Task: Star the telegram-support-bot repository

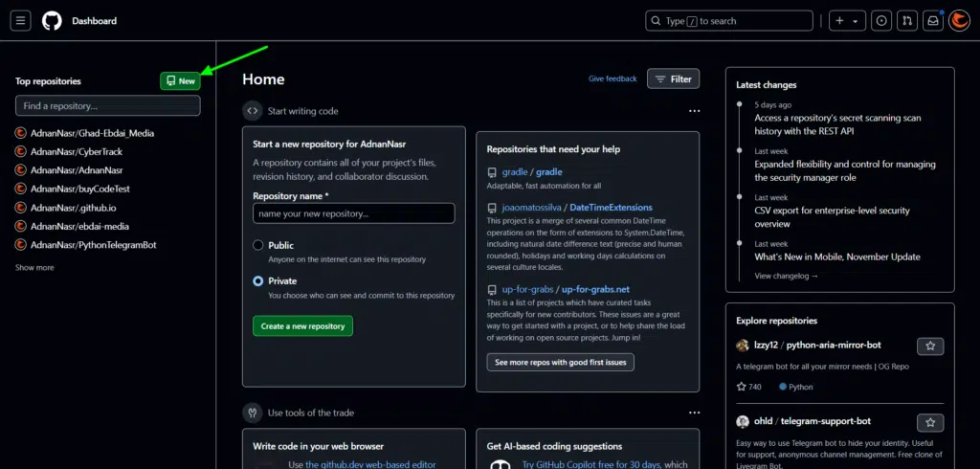Action: 930,423
